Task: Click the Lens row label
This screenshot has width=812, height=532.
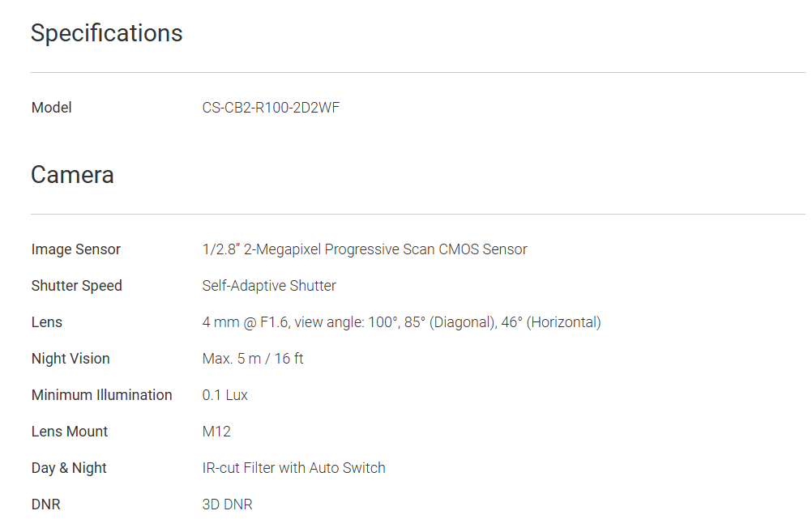Action: point(46,322)
